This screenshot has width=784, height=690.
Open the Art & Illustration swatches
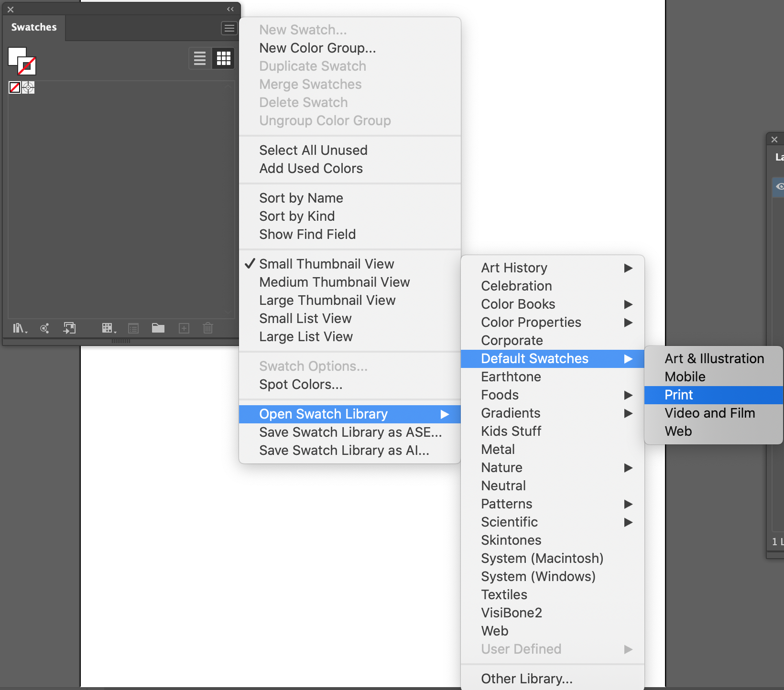pyautogui.click(x=714, y=358)
